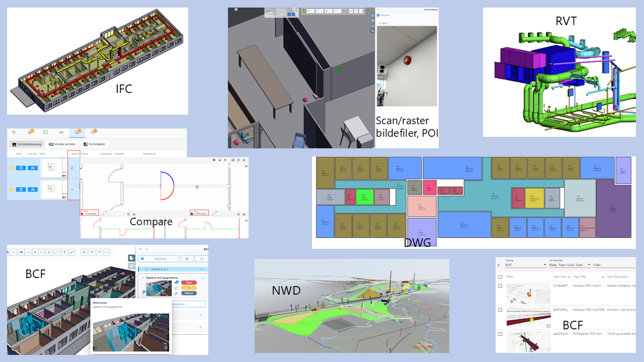Click the comment icon on the Kjøkken topic
Viewport: 644px width, 362px height.
tap(176, 288)
